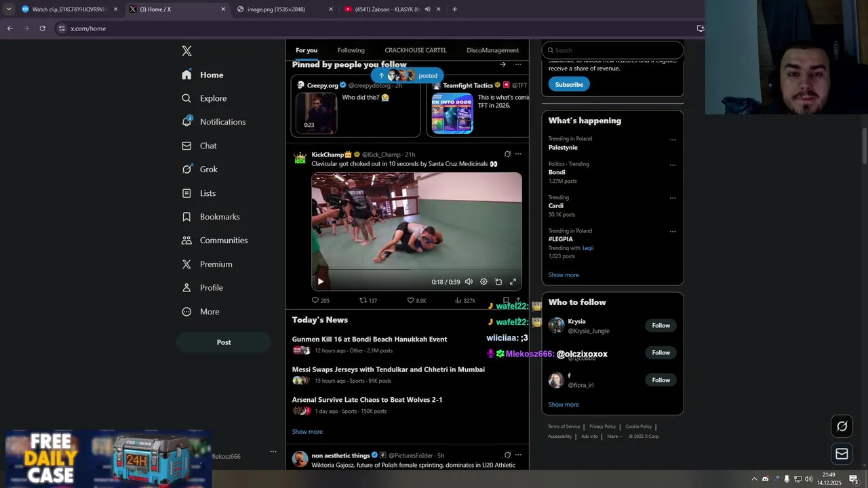Open Palestynie trend options
Viewport: 868px width, 488px height.
pos(673,140)
